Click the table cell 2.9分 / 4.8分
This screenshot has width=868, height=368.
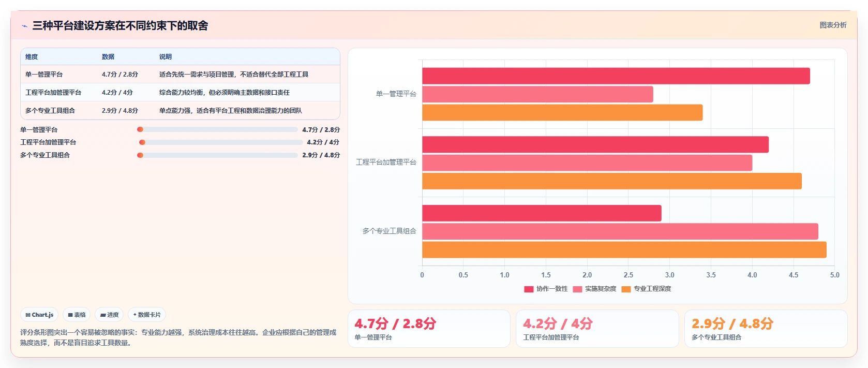120,111
